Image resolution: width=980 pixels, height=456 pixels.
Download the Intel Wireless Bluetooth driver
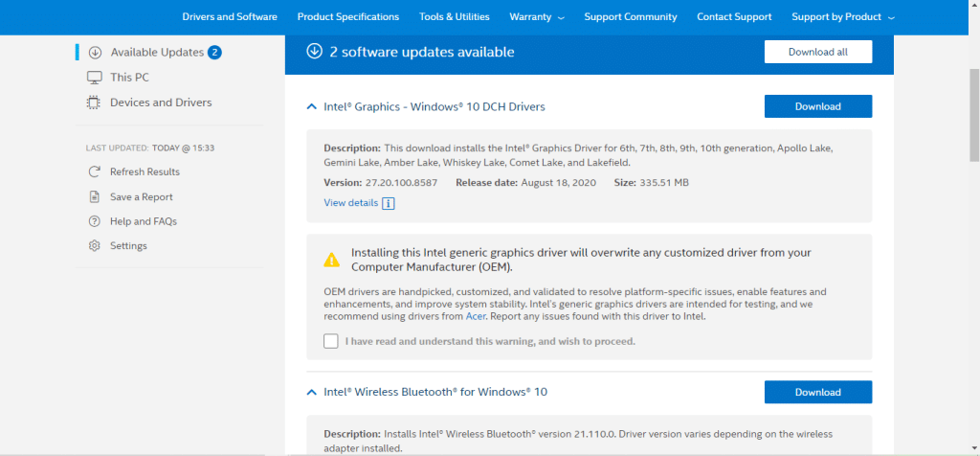coord(817,392)
